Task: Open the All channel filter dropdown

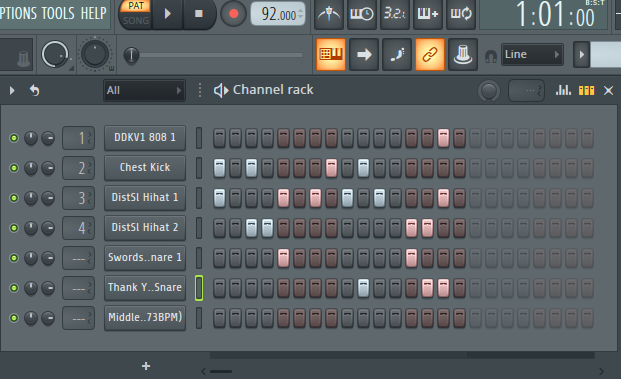Action: (144, 91)
